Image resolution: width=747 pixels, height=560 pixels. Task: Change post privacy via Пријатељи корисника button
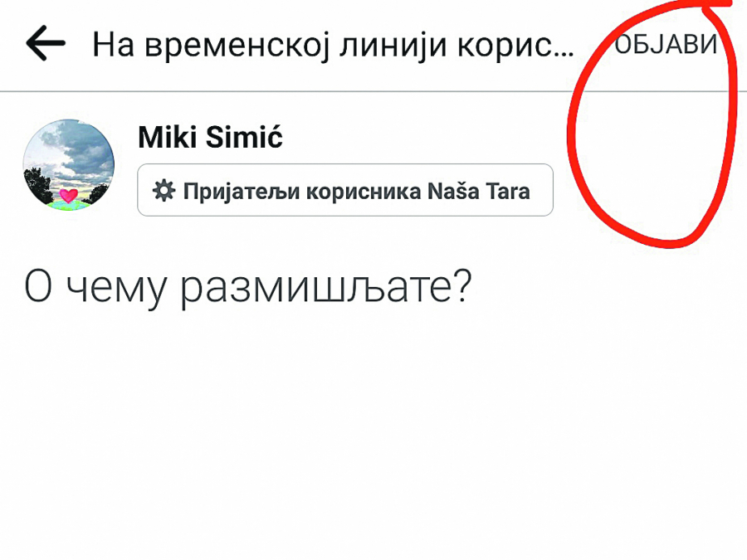point(344,191)
